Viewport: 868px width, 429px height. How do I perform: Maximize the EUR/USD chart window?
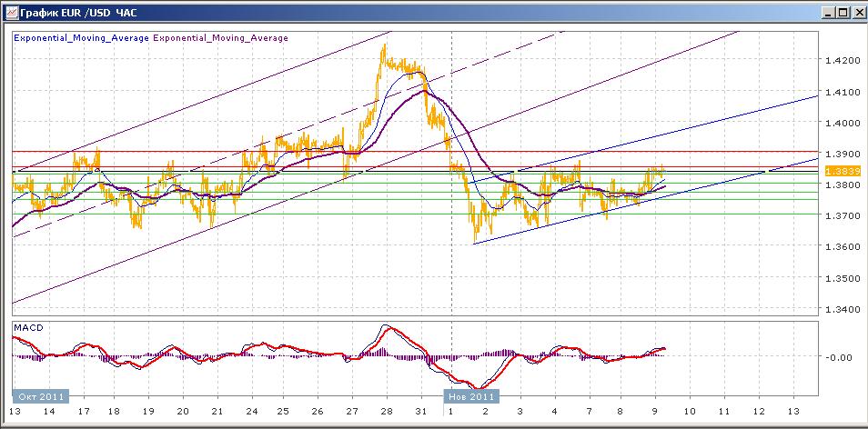click(842, 11)
